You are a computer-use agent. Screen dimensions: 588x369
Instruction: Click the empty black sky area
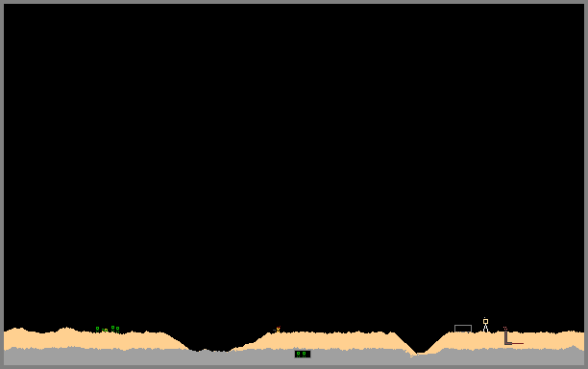(294, 161)
